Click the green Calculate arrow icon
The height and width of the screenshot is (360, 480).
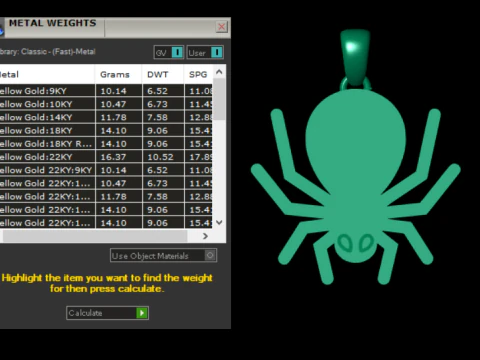[142, 313]
